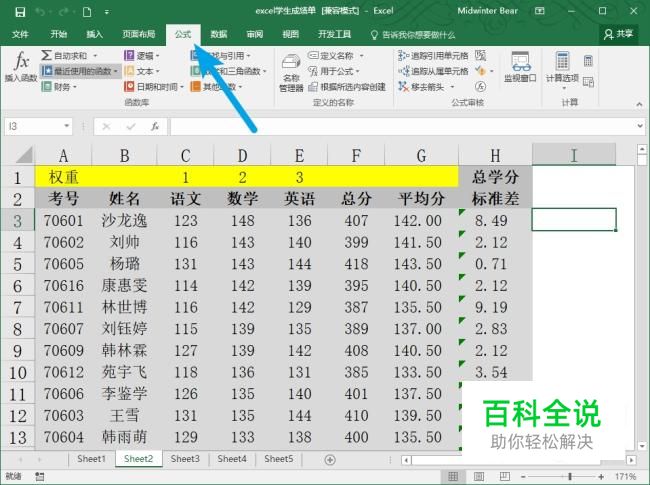Click the Select All corner triangle
Image resolution: width=650 pixels, height=485 pixels.
click(x=24, y=155)
